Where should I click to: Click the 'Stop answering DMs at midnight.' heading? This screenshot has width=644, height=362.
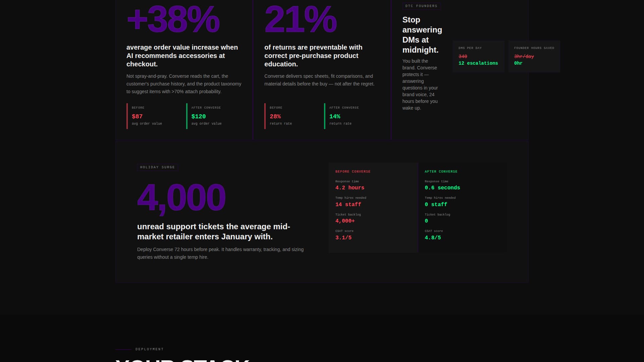(x=422, y=35)
